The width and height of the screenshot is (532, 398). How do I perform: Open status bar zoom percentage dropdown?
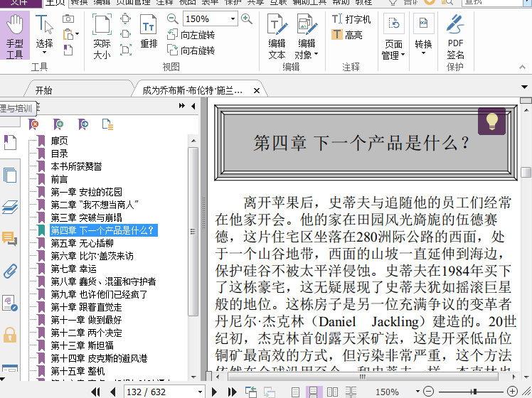click(417, 392)
